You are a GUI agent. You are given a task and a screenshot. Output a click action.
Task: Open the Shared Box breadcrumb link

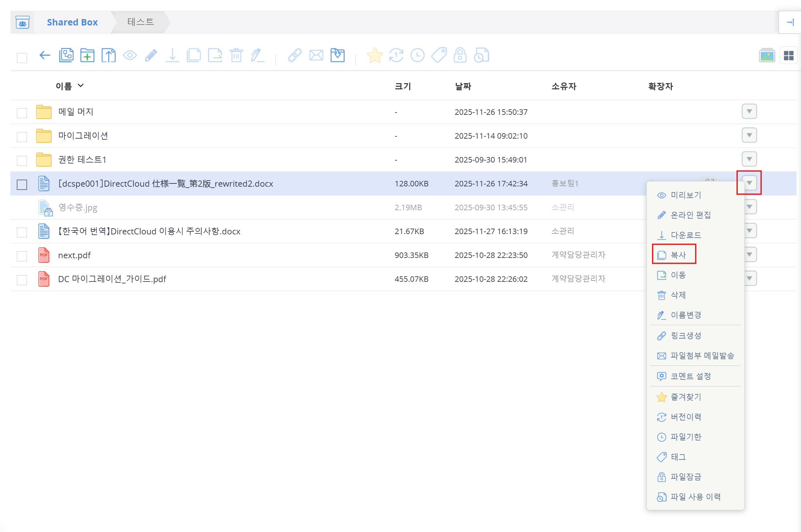click(72, 22)
